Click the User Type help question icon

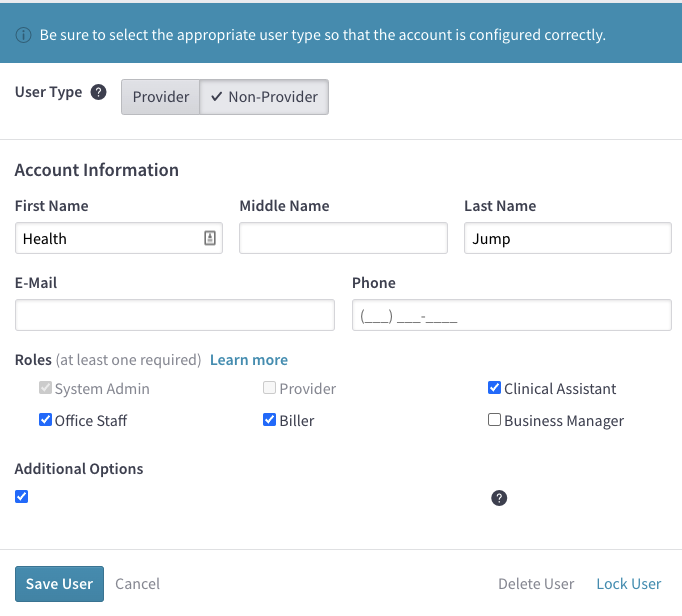[x=98, y=92]
